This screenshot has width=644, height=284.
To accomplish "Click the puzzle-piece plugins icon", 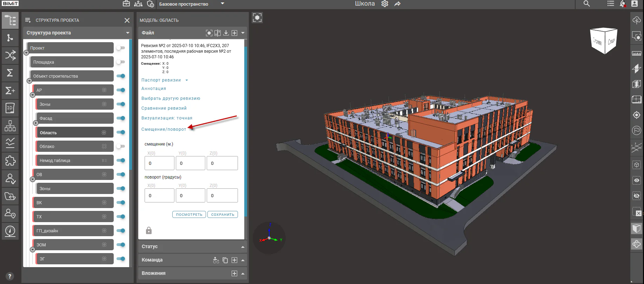I will click(x=10, y=161).
